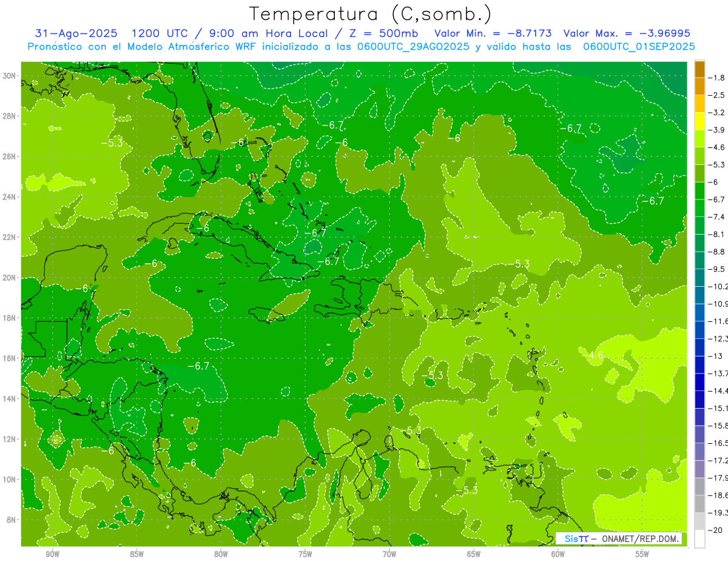Click the '-11.6' color bar label
The image size is (728, 562).
(718, 321)
